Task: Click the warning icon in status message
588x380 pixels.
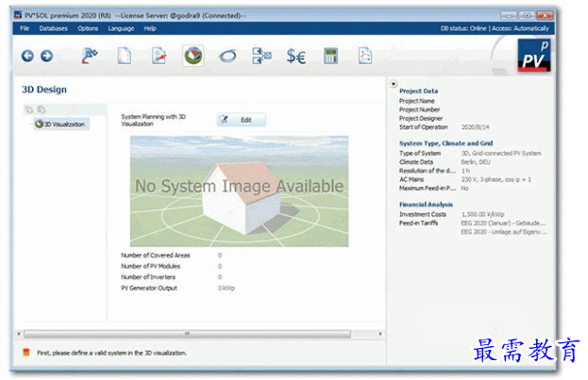Action: (26, 353)
